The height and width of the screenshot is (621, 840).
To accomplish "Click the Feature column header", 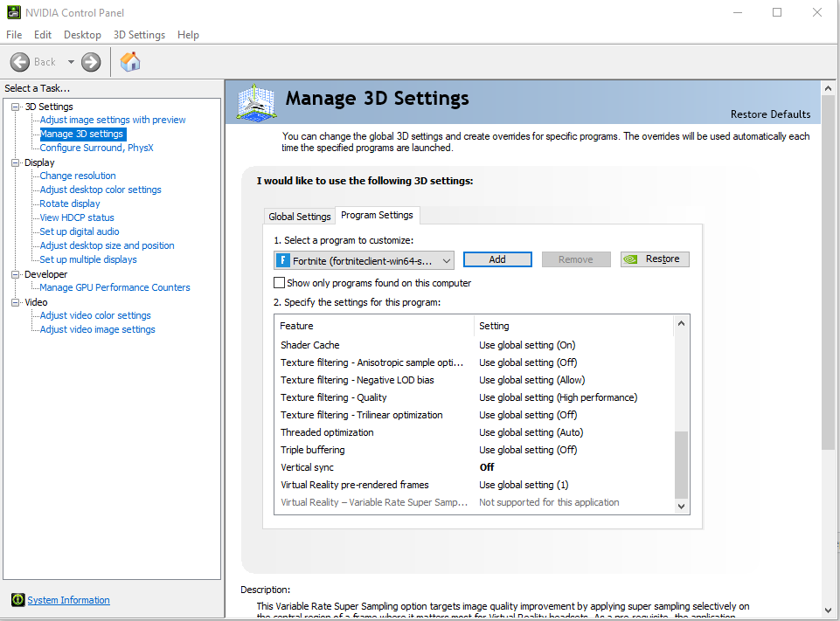I will click(x=374, y=326).
